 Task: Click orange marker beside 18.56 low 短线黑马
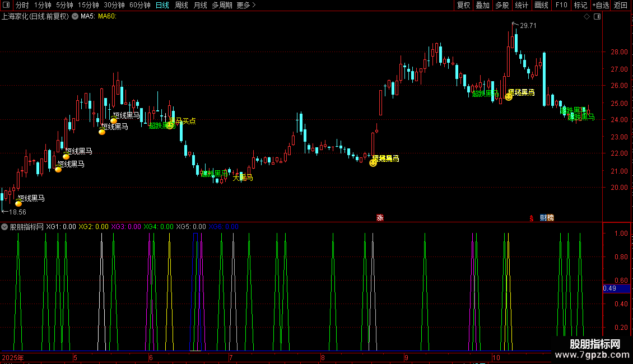coord(18,203)
